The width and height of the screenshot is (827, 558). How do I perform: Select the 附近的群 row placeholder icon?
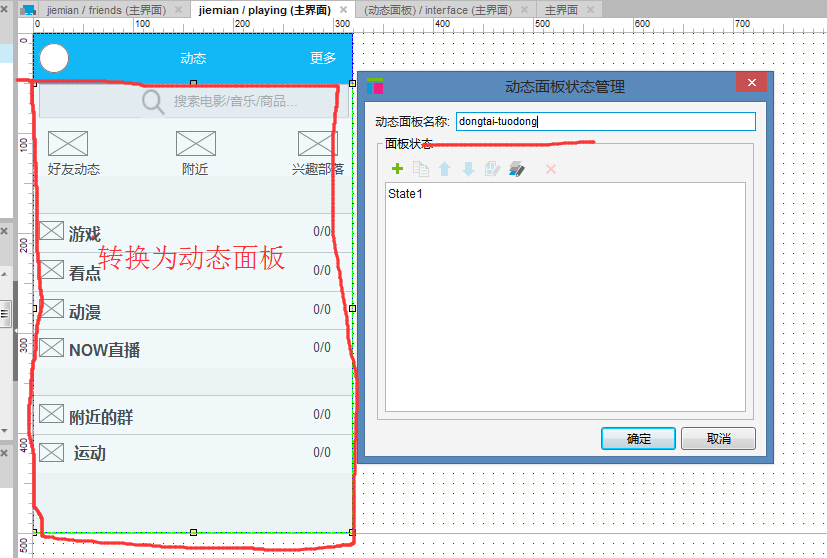[x=52, y=413]
